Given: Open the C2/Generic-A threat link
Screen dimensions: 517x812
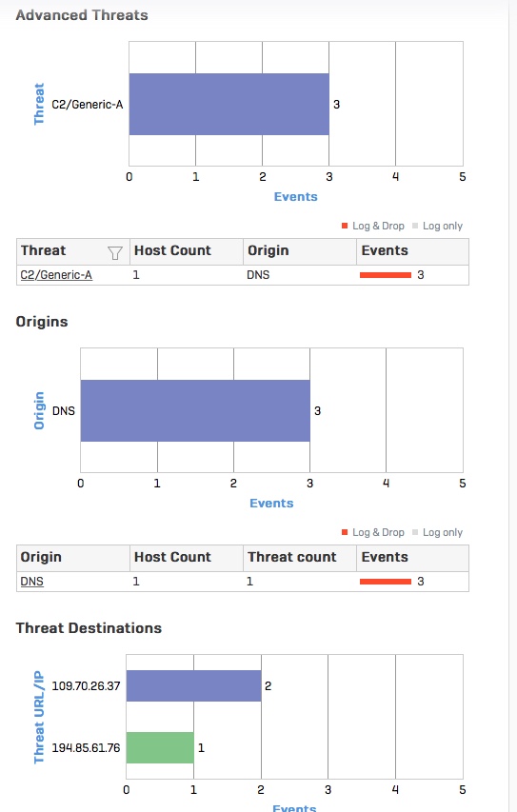Looking at the screenshot, I should coord(56,275).
